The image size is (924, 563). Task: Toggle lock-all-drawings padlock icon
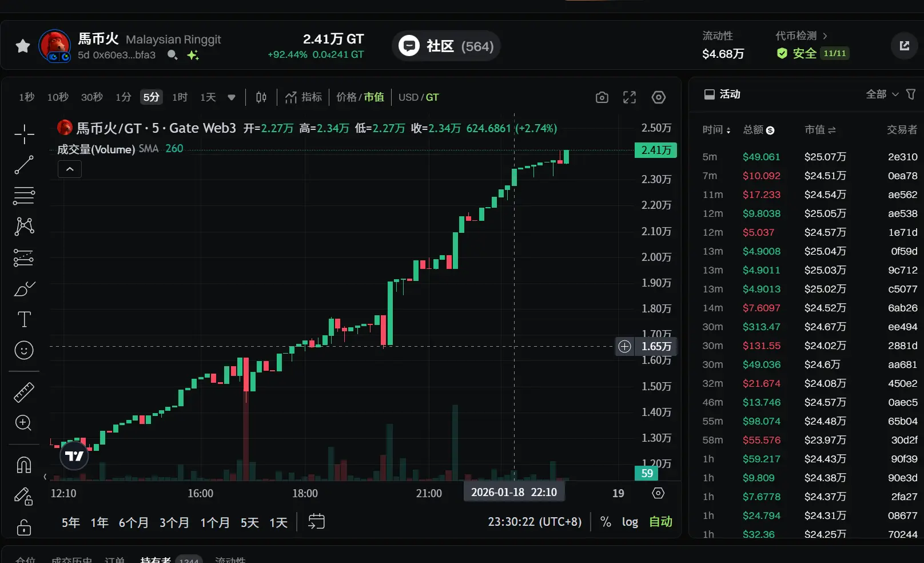pyautogui.click(x=24, y=527)
